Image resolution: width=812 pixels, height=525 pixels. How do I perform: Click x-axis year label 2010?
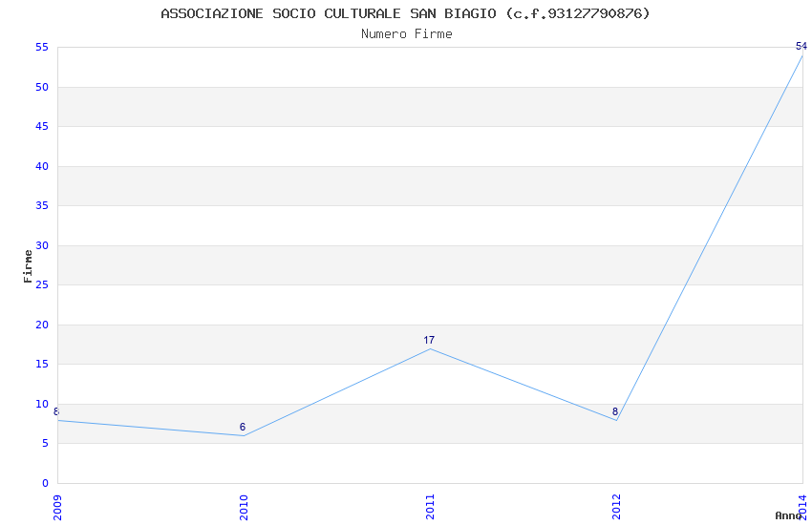coord(244,508)
